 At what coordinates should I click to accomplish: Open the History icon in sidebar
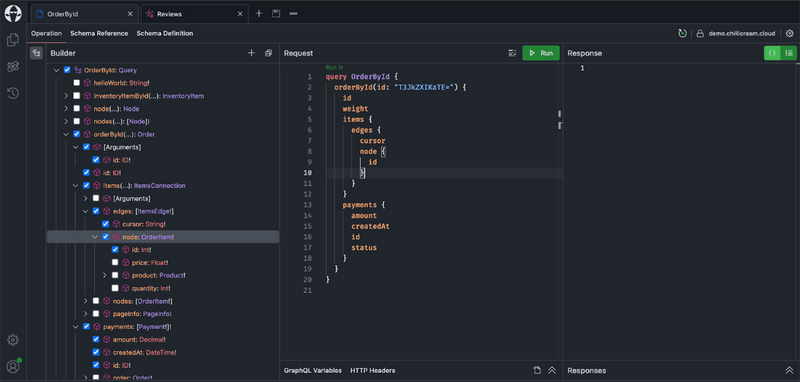[x=13, y=93]
